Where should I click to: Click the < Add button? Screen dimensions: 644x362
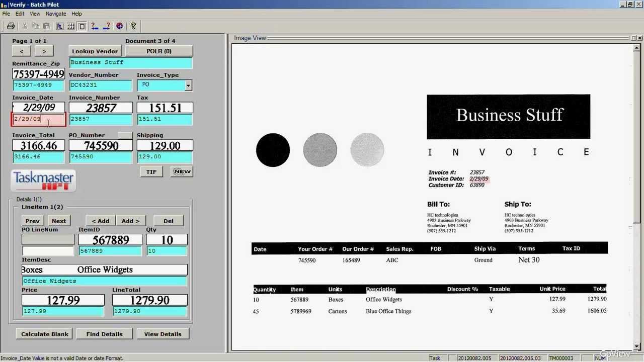101,221
